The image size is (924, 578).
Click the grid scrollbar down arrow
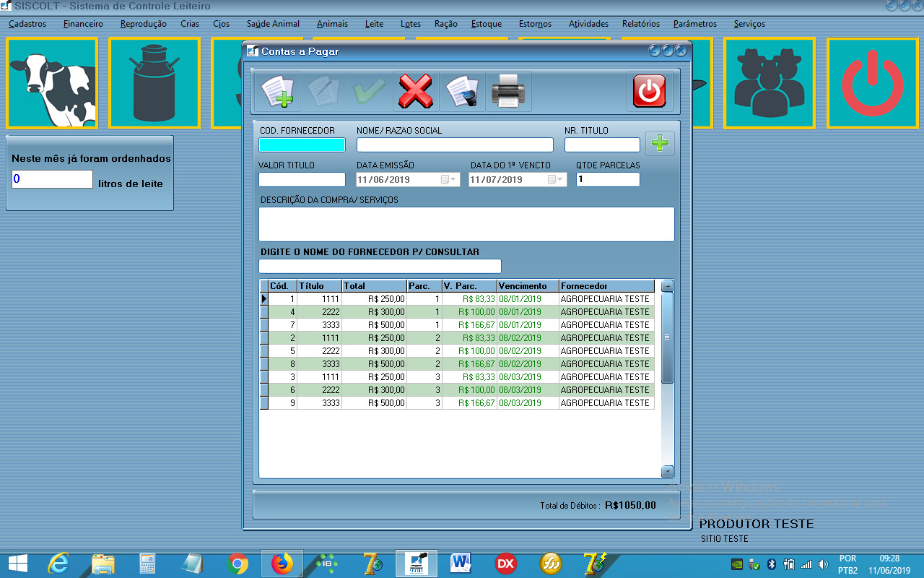[667, 471]
